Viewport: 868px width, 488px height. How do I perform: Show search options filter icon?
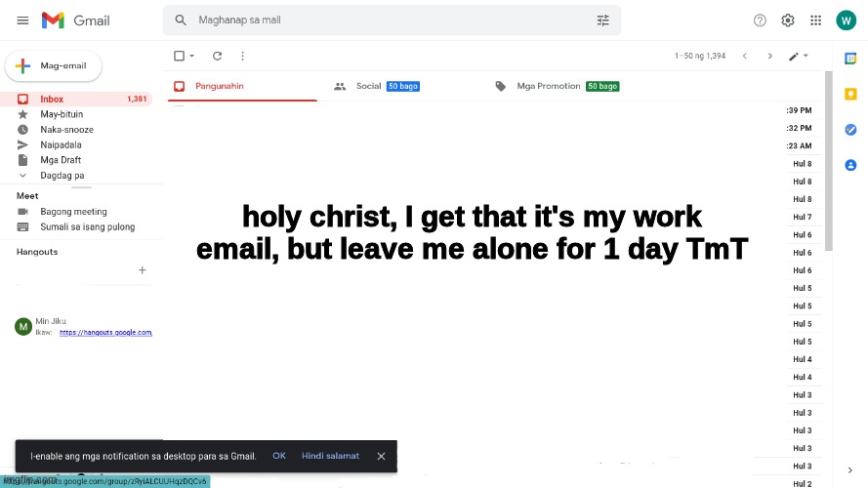[602, 20]
